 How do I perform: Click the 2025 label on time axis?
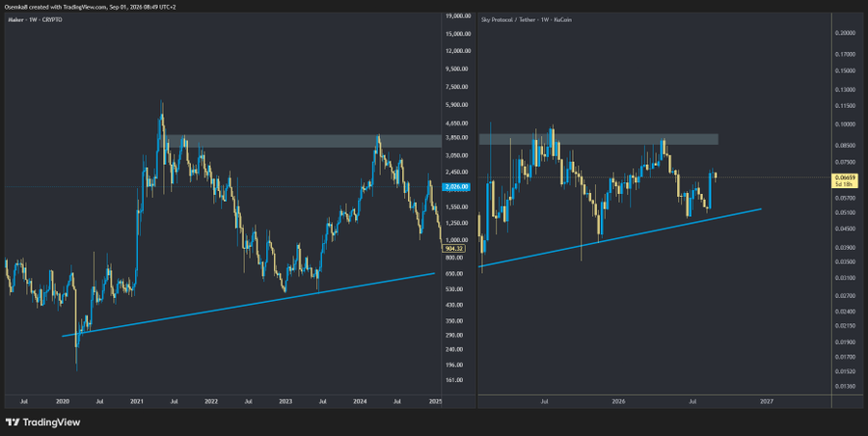point(436,401)
